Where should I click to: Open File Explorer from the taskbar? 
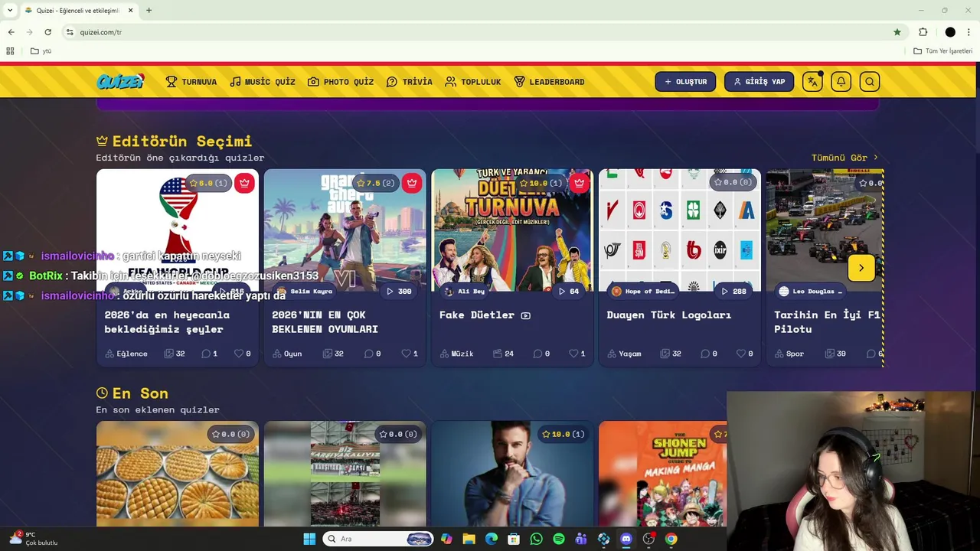[x=469, y=539]
